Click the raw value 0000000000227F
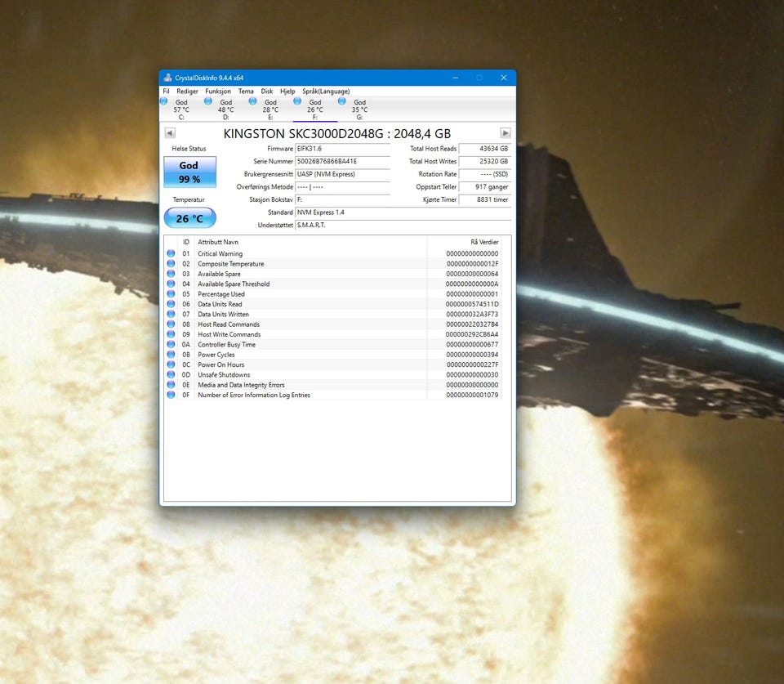Screen dimensions: 784x684 pos(473,364)
